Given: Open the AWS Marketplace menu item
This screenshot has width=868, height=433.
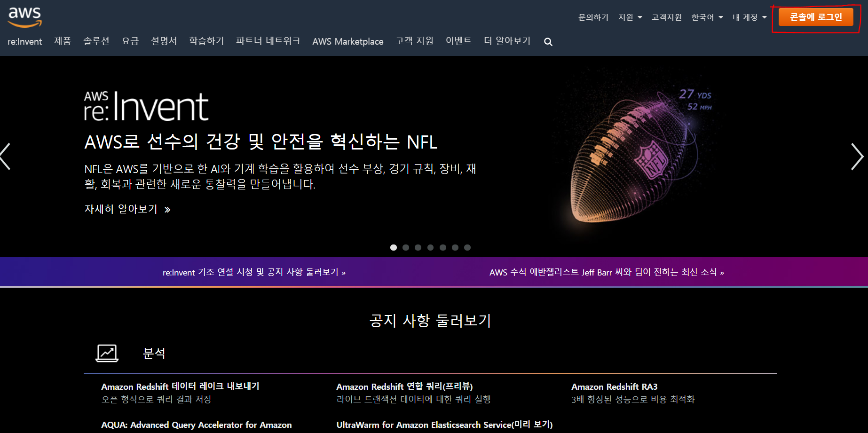Looking at the screenshot, I should (348, 41).
